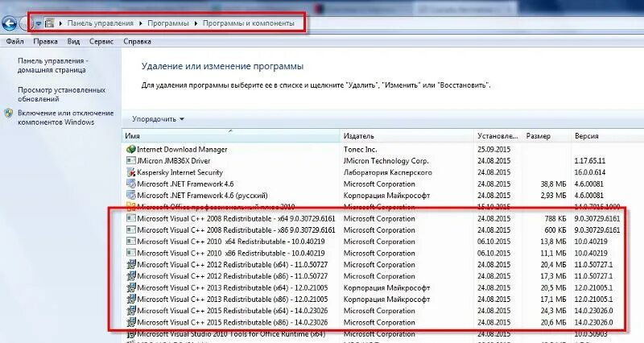The height and width of the screenshot is (343, 644).
Task: Select 'Internet Download Manager' program name
Action: coord(182,150)
